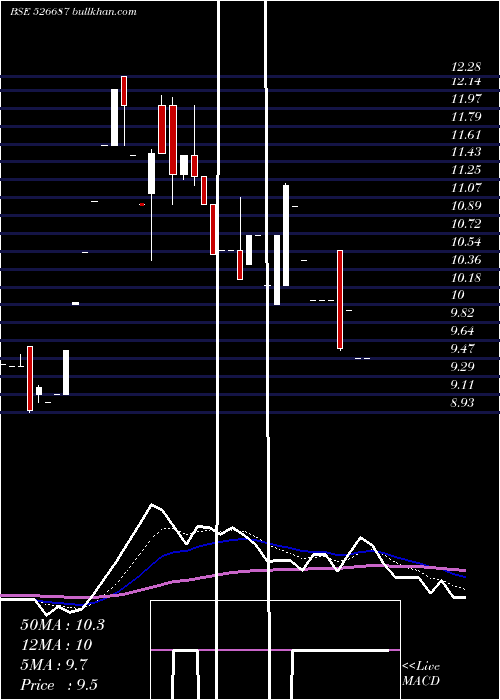
Task: Click the long red candle dropping to 9.47
Action: pos(340,300)
